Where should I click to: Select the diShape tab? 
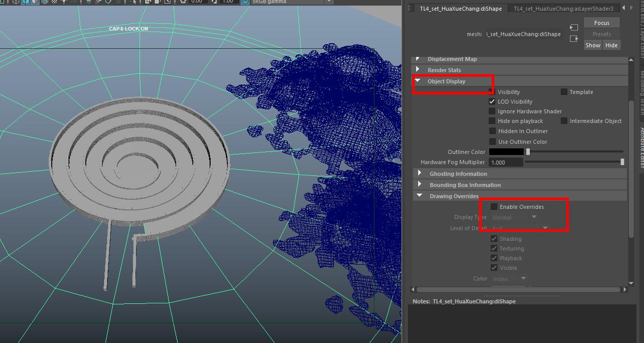(460, 9)
